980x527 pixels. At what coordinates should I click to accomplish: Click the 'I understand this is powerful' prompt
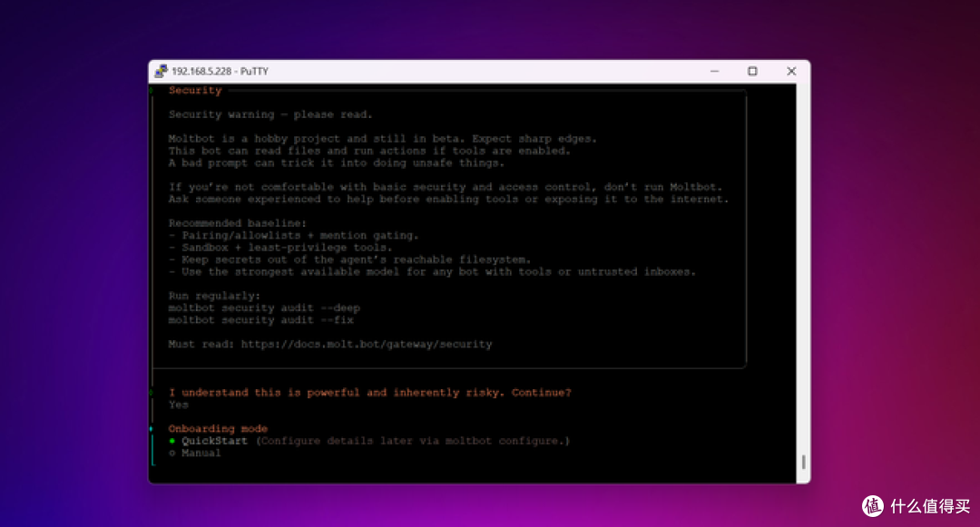[370, 393]
